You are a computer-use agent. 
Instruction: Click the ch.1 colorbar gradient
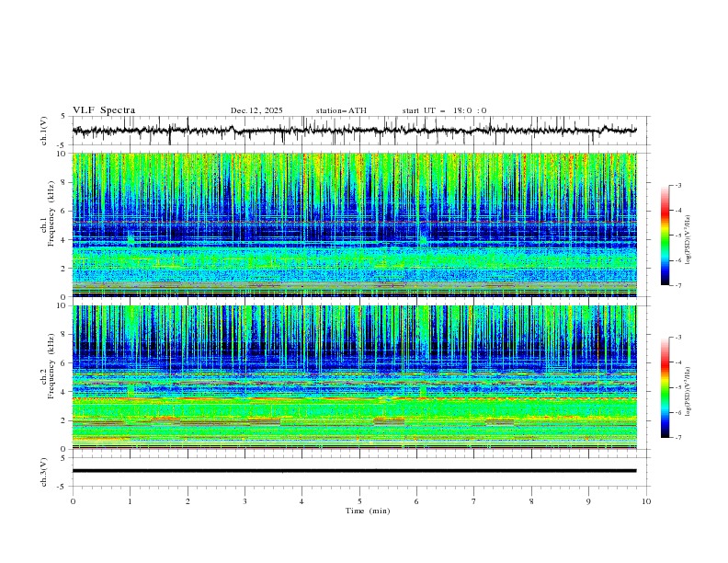point(665,236)
